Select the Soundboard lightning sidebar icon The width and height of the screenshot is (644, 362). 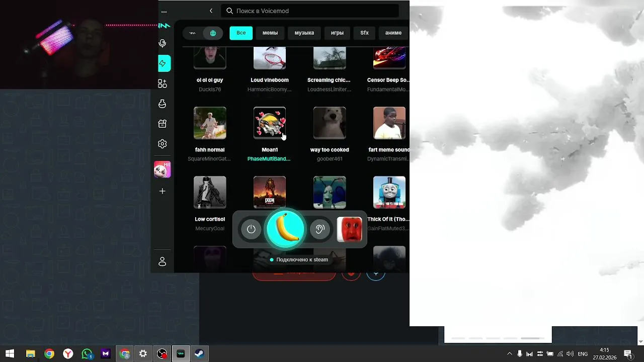pos(163,63)
